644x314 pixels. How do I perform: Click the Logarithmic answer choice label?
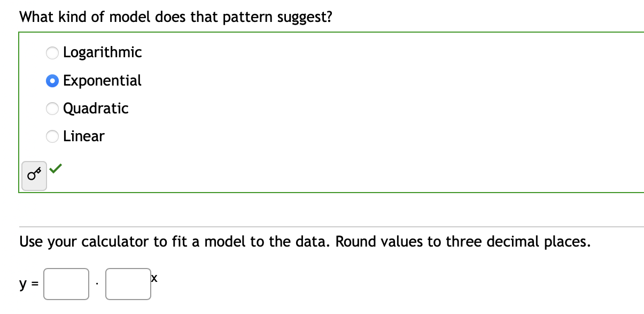pos(102,52)
